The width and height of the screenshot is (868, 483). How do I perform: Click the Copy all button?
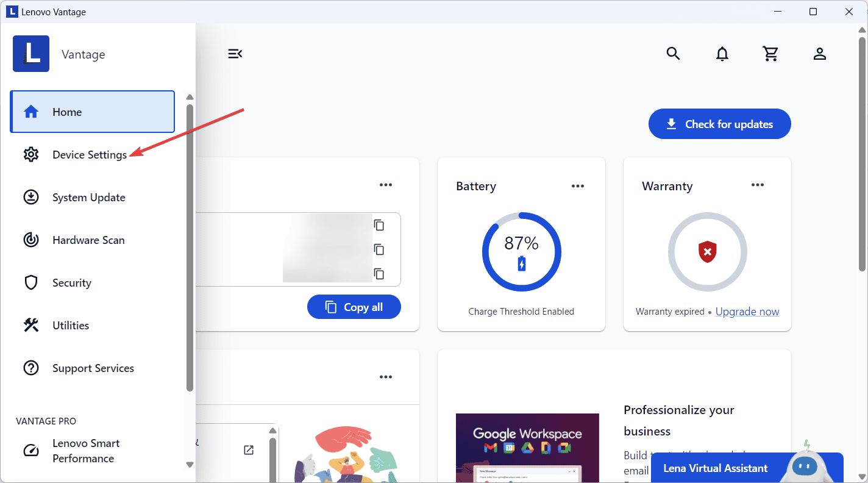(x=354, y=307)
